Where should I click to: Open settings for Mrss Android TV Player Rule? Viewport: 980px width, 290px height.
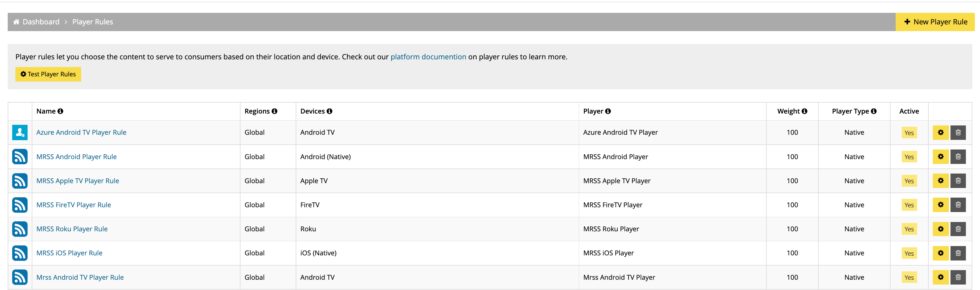click(941, 277)
